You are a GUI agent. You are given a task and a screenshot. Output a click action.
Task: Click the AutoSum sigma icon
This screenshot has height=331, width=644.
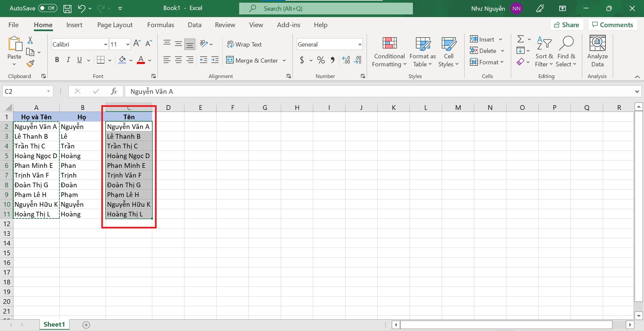coord(521,39)
